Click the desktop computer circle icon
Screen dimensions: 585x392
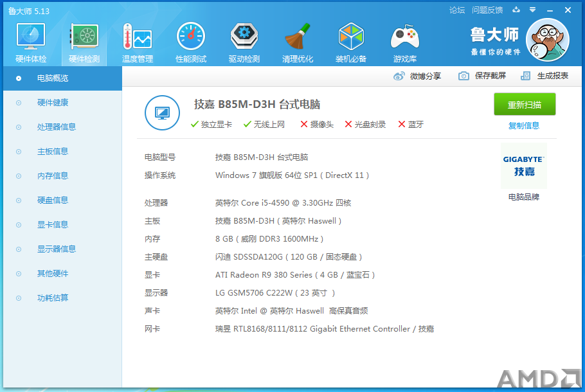pos(162,112)
